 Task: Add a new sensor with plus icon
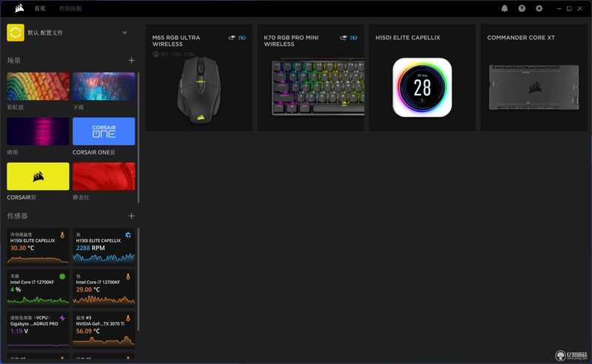[132, 216]
